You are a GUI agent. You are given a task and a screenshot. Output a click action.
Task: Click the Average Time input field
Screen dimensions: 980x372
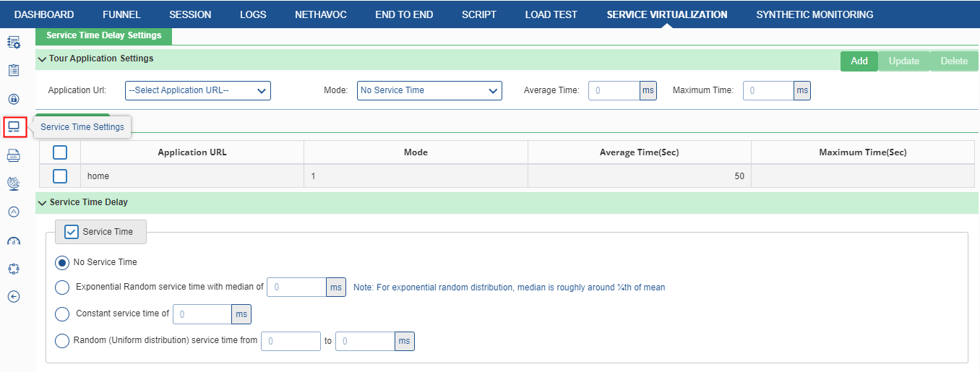click(x=614, y=90)
